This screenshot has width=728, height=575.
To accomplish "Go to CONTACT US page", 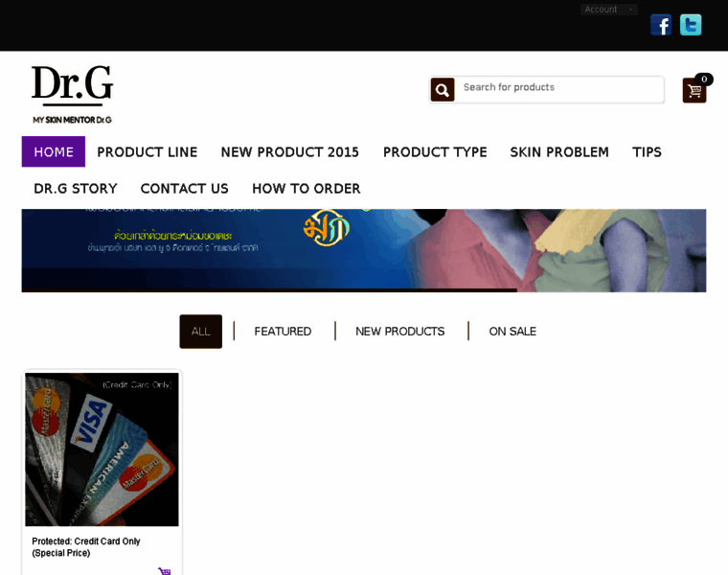I will coord(184,188).
